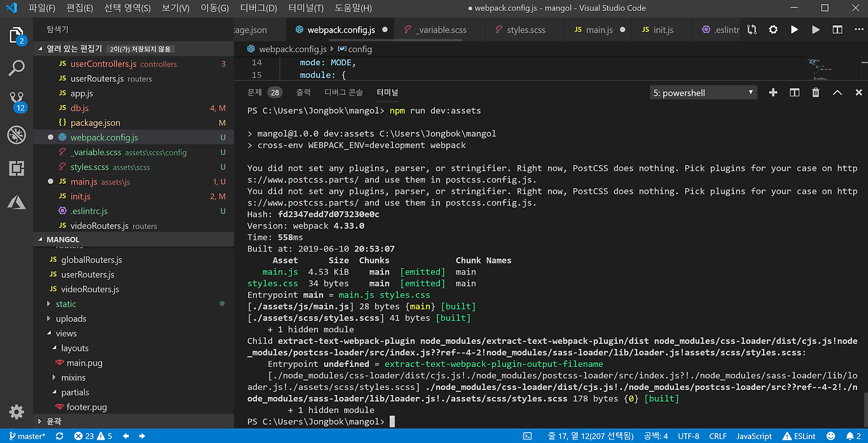Open errors and warnings count in status bar
The width and height of the screenshot is (868, 443).
tap(93, 436)
